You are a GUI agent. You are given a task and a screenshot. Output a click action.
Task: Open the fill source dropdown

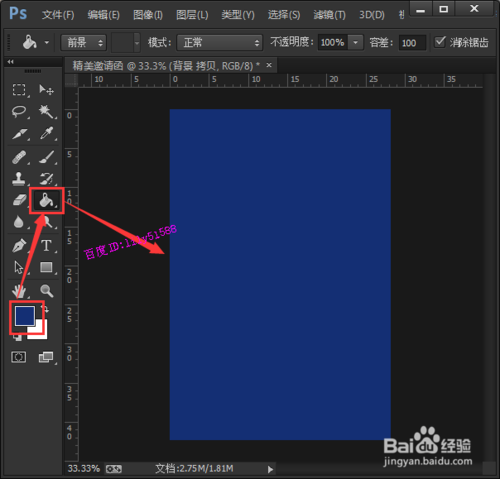pyautogui.click(x=83, y=43)
